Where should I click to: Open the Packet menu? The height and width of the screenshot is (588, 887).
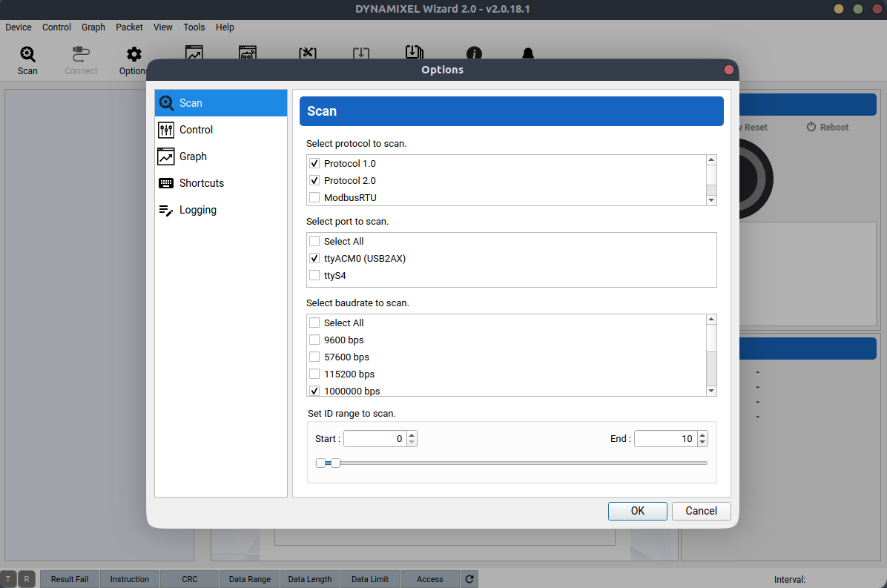pos(129,27)
